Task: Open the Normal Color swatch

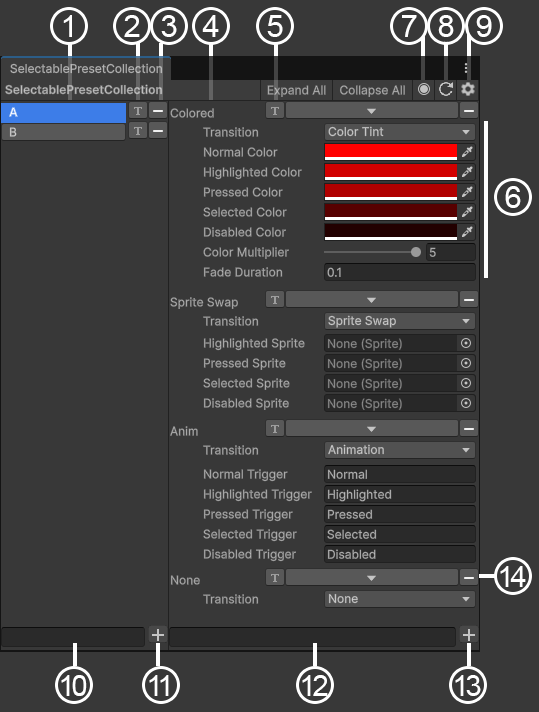Action: (391, 152)
